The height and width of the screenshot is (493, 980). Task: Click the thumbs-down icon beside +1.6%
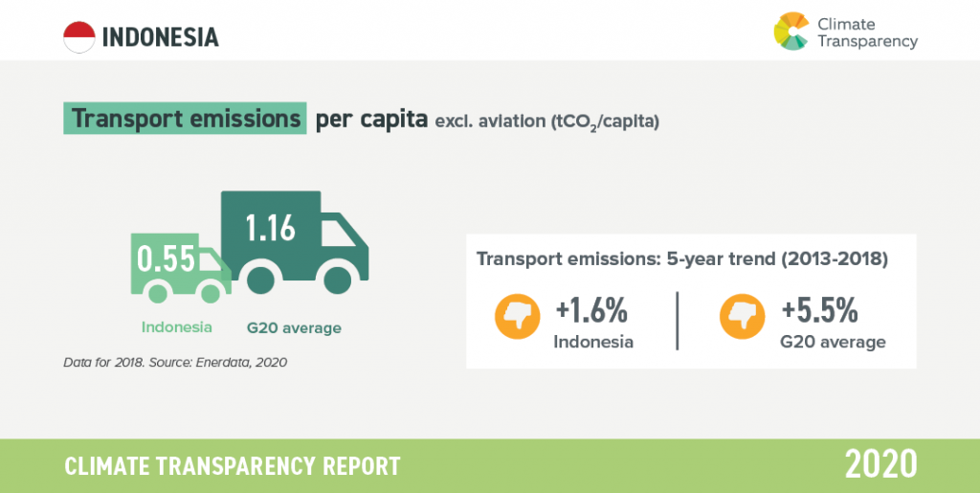pos(518,319)
